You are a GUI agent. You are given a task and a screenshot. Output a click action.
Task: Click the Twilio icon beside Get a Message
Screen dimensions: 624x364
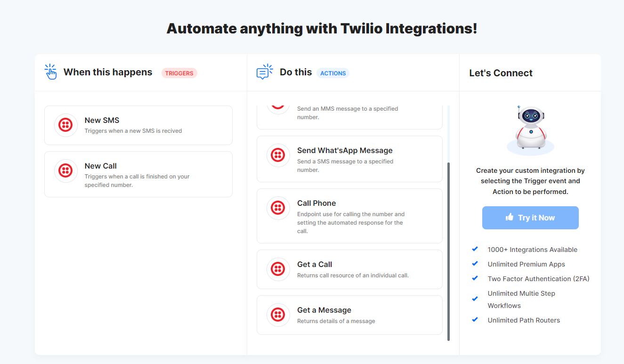coord(278,315)
